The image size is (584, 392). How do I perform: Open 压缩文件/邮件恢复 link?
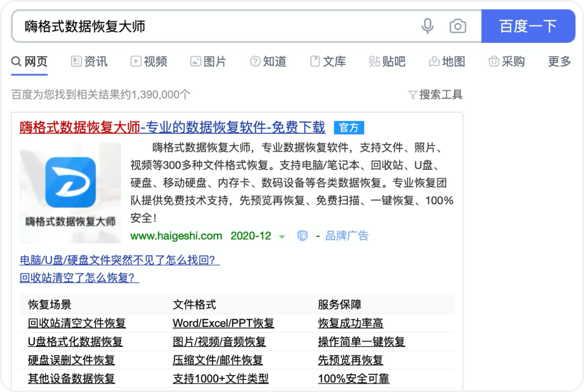218,360
